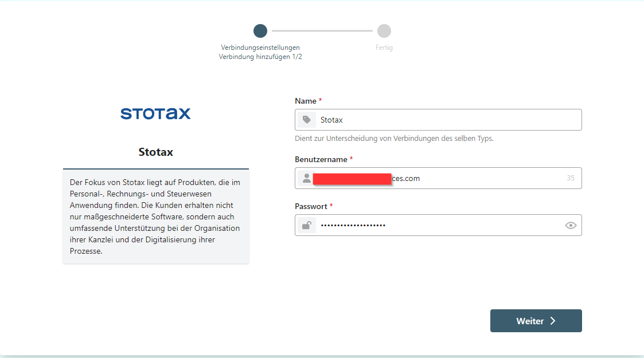Viewport: 644px width, 358px height.
Task: Click the 'Verbindung hinzufügen 1/2' text
Action: (260, 57)
